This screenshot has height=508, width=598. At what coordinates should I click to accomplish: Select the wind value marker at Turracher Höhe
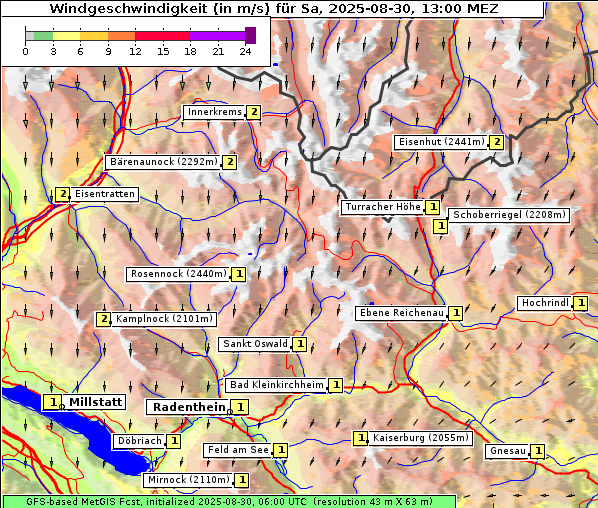(432, 207)
